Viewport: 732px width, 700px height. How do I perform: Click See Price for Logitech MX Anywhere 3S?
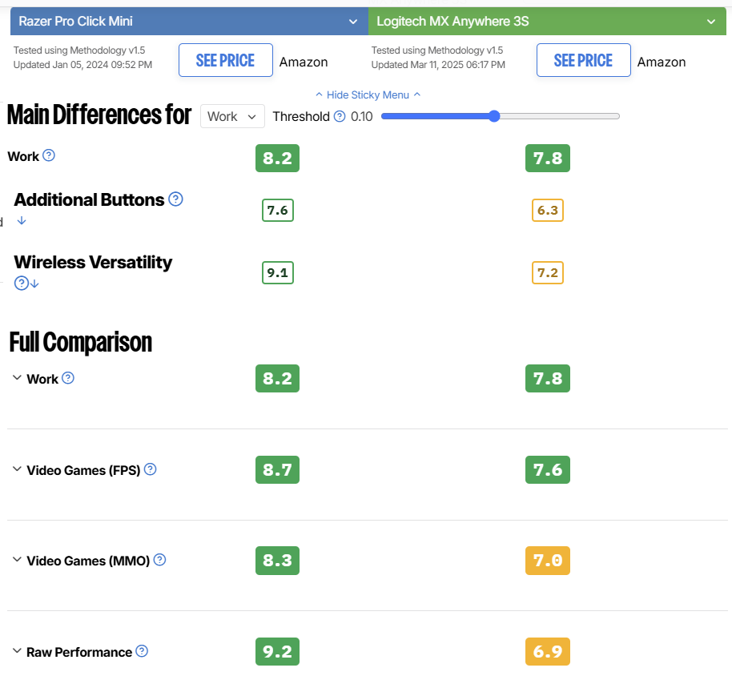[x=584, y=60]
